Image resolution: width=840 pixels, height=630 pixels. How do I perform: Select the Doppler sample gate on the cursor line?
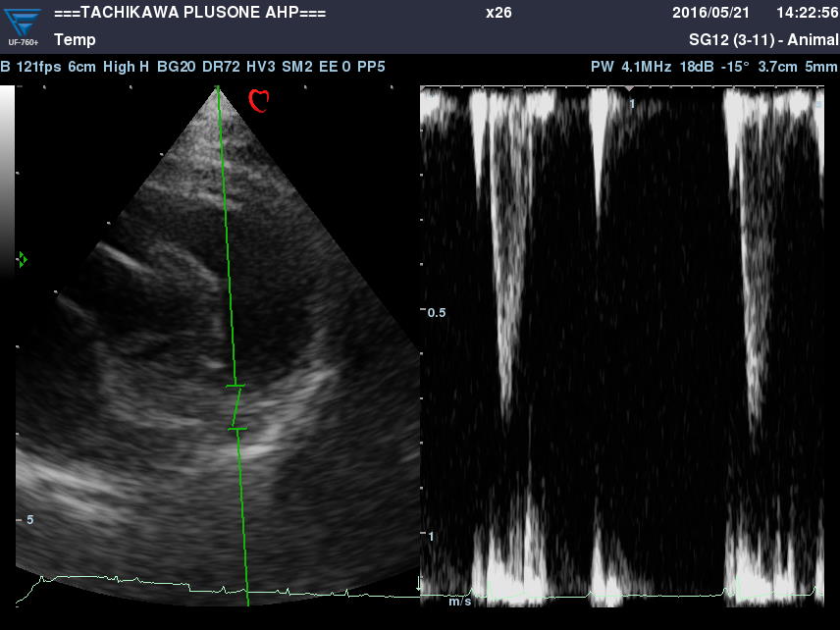coord(236,407)
